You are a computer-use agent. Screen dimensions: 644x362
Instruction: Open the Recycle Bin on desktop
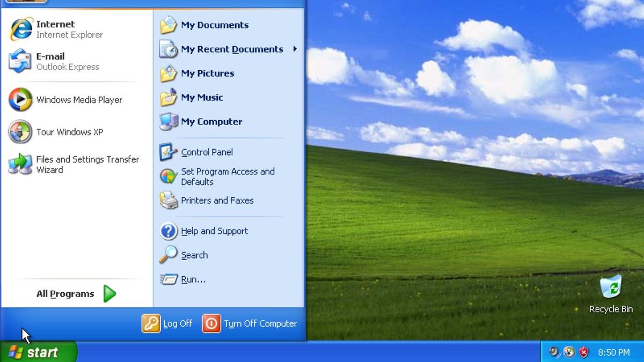tap(611, 287)
